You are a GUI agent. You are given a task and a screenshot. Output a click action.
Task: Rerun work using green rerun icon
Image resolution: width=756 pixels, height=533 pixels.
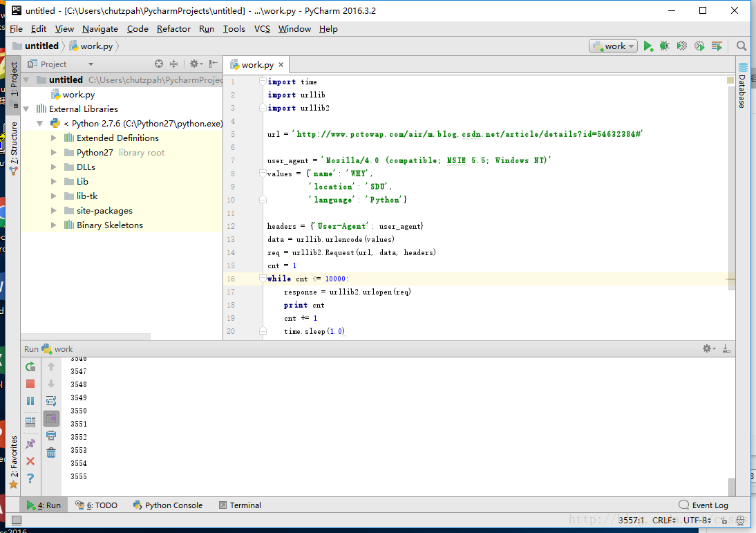point(30,366)
